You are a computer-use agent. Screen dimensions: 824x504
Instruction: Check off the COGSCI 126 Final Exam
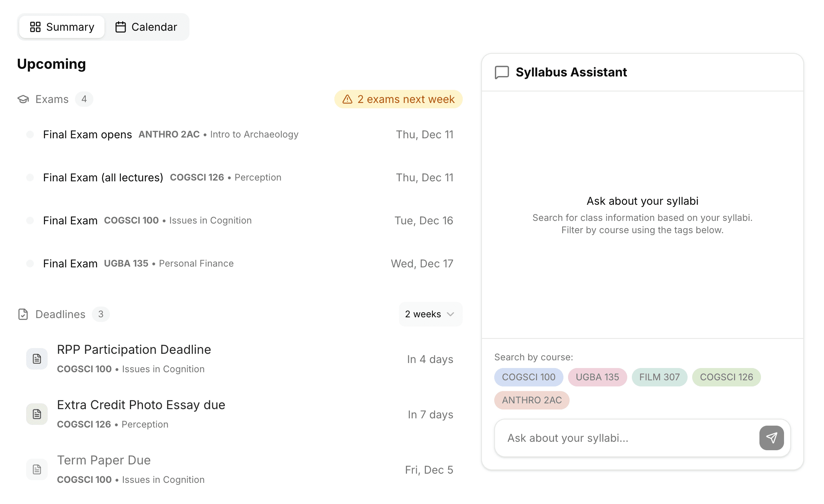click(x=30, y=177)
